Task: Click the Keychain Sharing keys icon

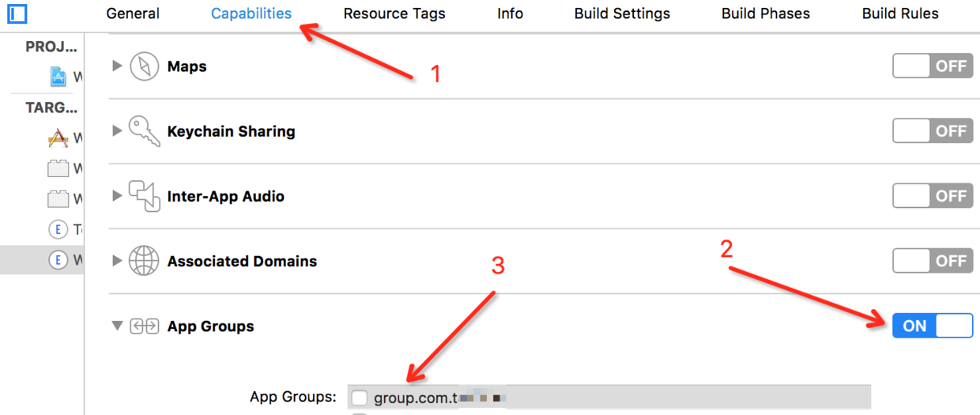Action: (145, 131)
